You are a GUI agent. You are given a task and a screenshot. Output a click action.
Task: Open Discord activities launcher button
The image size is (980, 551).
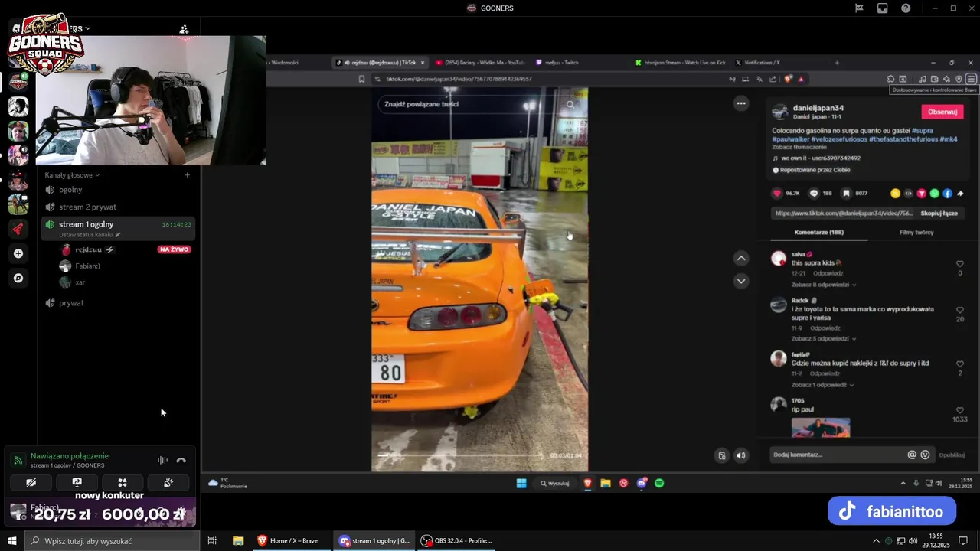pyautogui.click(x=122, y=483)
